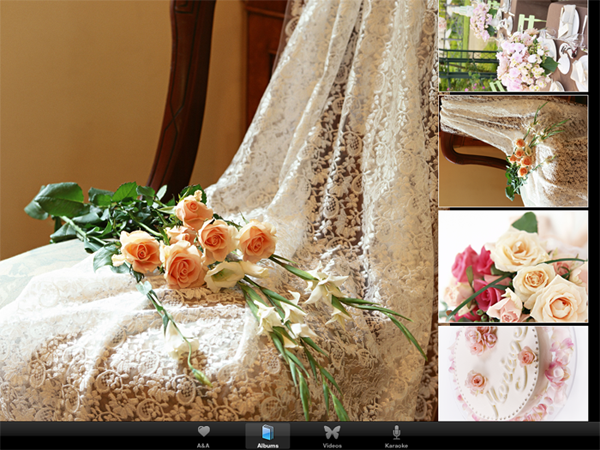Go to the Karaoke tab label
This screenshot has height=450, width=600.
pos(396,444)
